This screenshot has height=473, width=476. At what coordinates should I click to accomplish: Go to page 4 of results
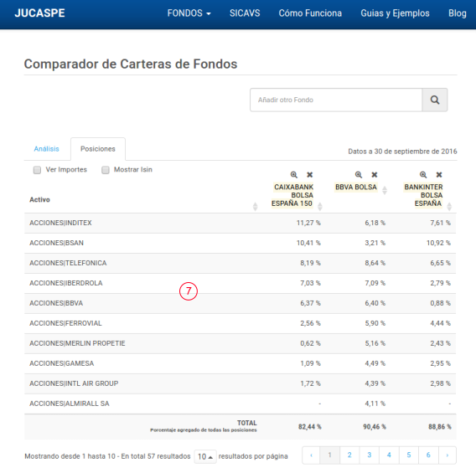point(389,455)
